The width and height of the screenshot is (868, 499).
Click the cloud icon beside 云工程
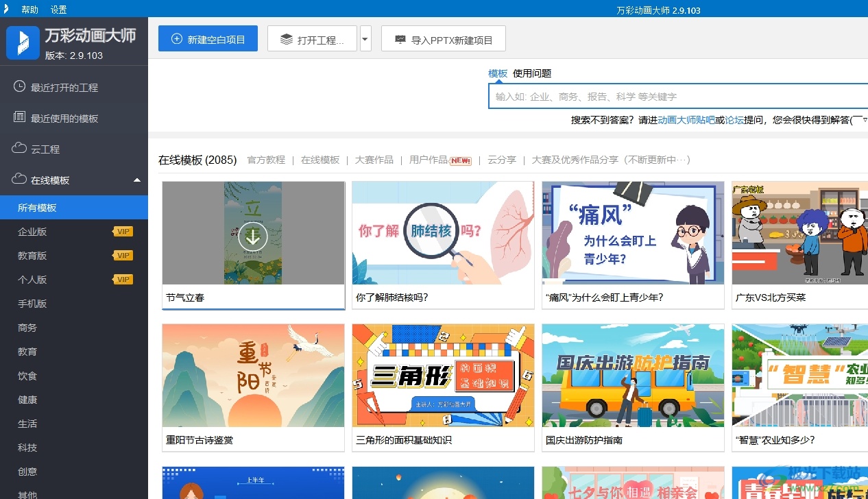tap(20, 149)
